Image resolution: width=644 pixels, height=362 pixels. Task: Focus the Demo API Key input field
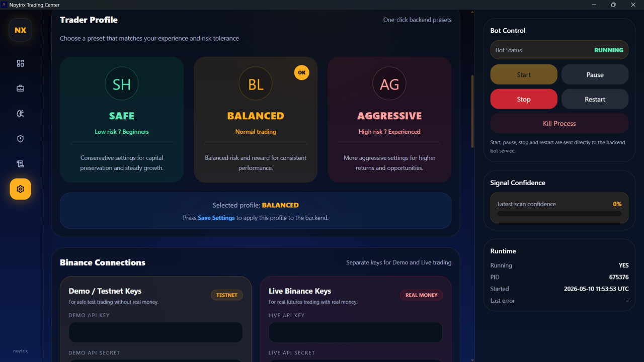(x=156, y=332)
